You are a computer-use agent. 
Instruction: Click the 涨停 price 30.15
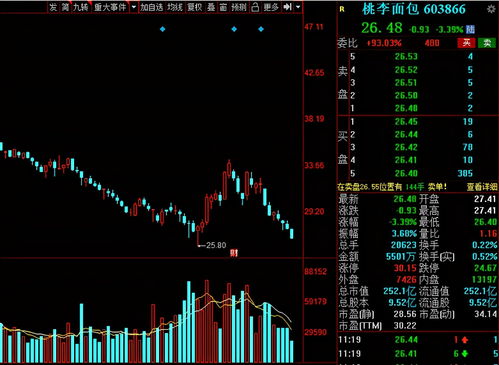point(405,268)
